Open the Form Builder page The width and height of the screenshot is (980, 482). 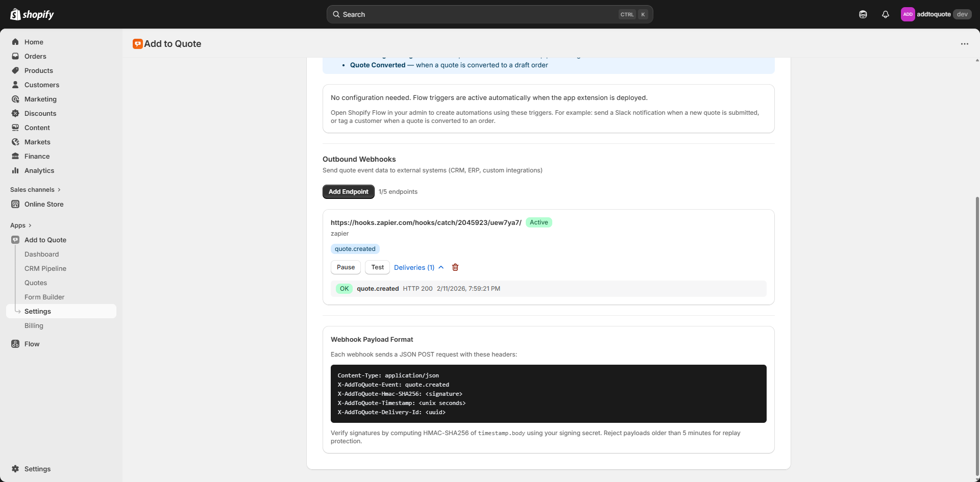44,297
